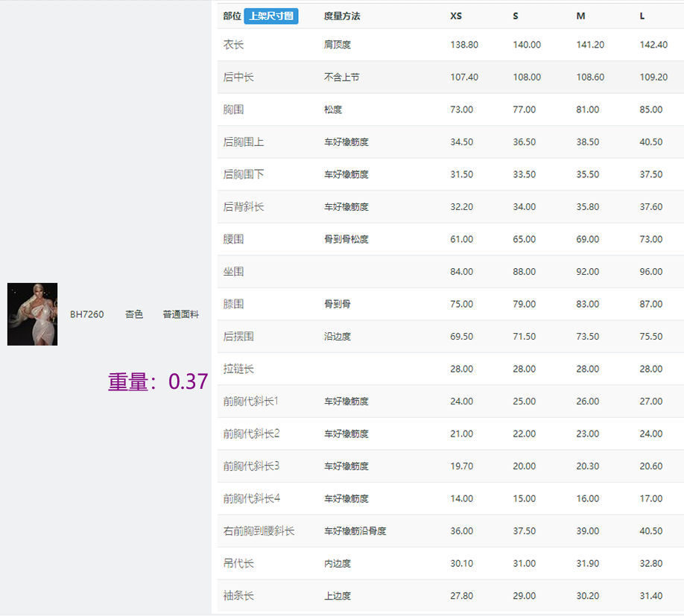684x616 pixels.
Task: Select the color label 杏色
Action: tap(134, 314)
